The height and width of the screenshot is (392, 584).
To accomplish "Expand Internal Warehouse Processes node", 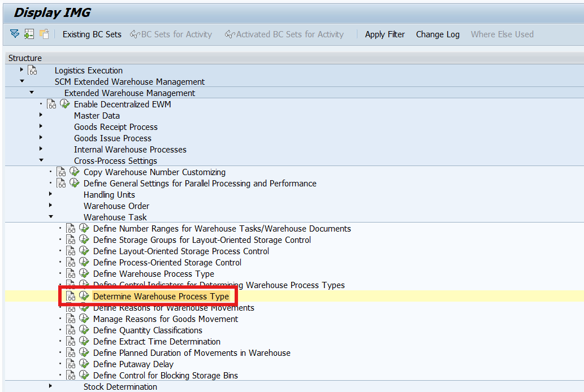I will point(41,149).
